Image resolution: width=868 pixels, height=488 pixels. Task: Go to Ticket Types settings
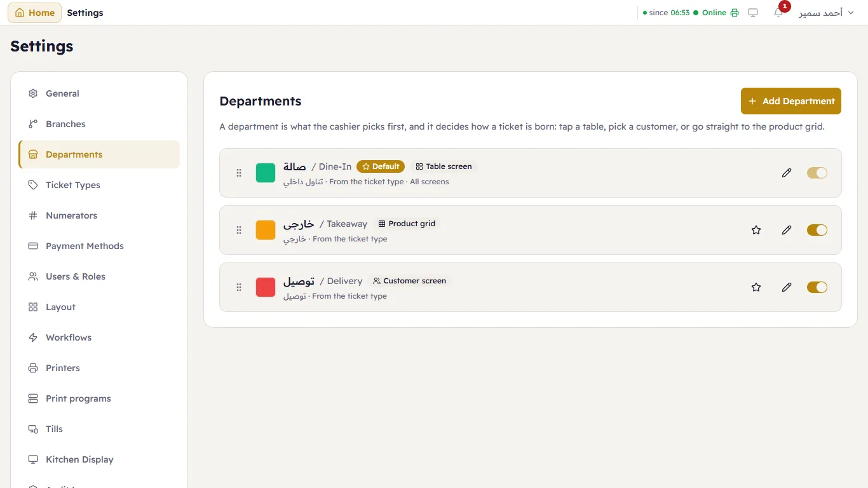tap(99, 185)
